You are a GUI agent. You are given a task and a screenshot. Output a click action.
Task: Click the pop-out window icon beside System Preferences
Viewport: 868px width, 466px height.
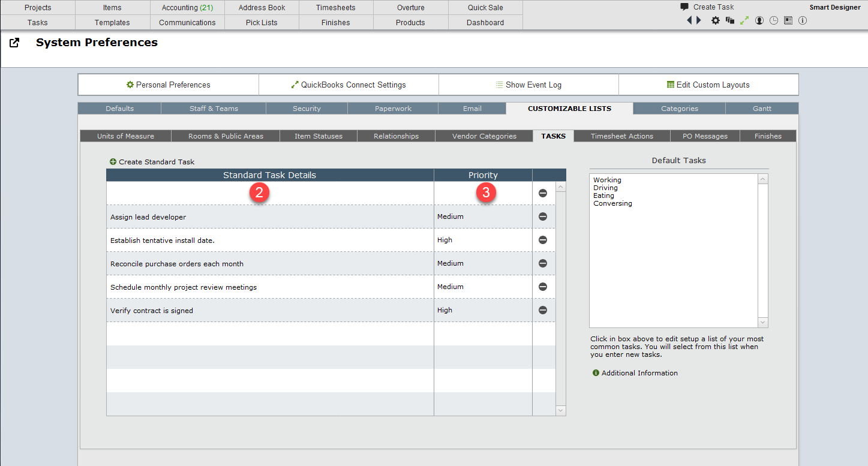(x=14, y=43)
